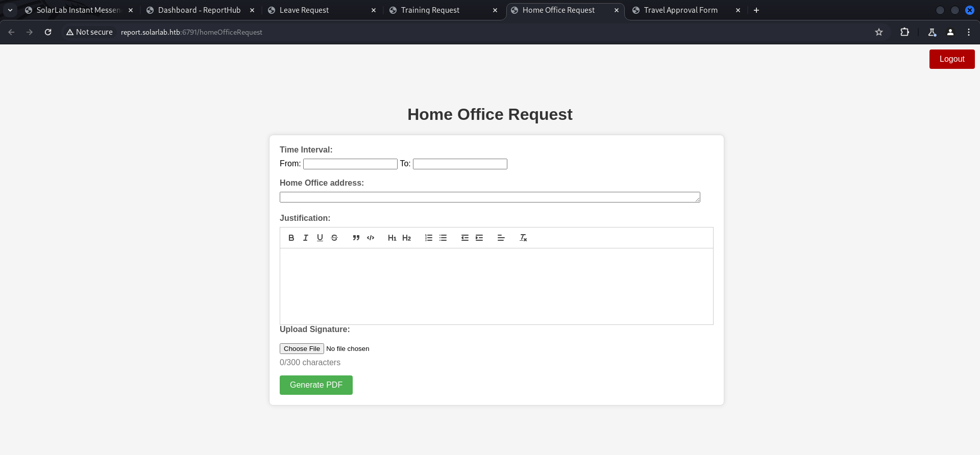Start a bulleted list
This screenshot has height=455, width=980.
pos(443,238)
